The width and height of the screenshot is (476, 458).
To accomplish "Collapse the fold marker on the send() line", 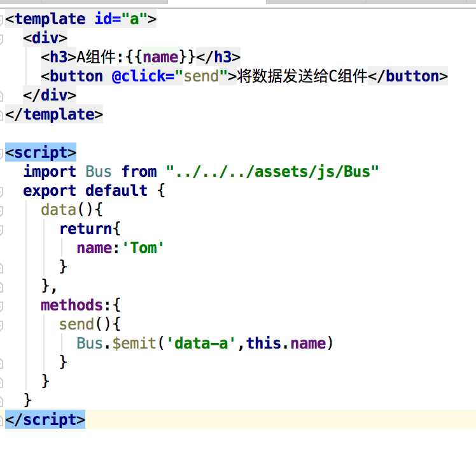I will (1, 325).
